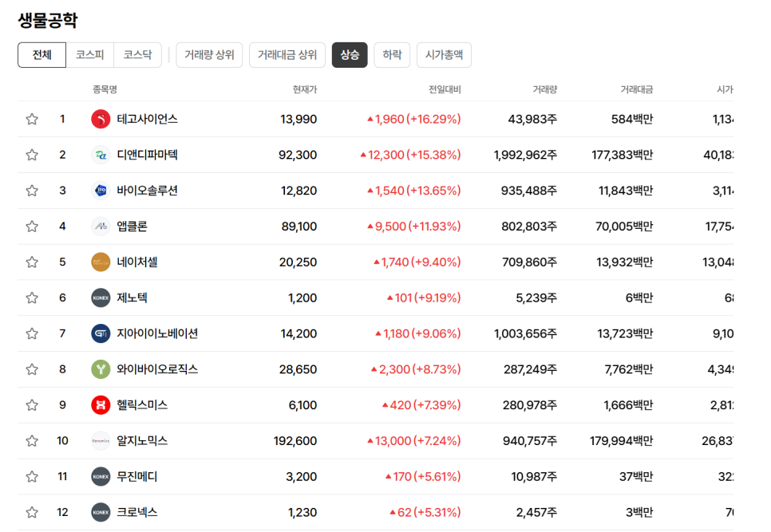
Task: Open the 디앤디파마텍 stock page
Action: pos(147,155)
